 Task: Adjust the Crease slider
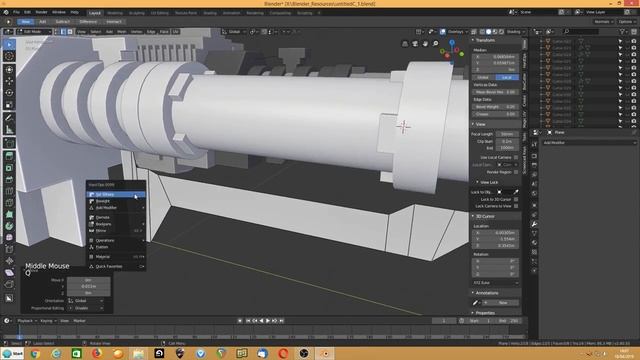click(x=496, y=114)
